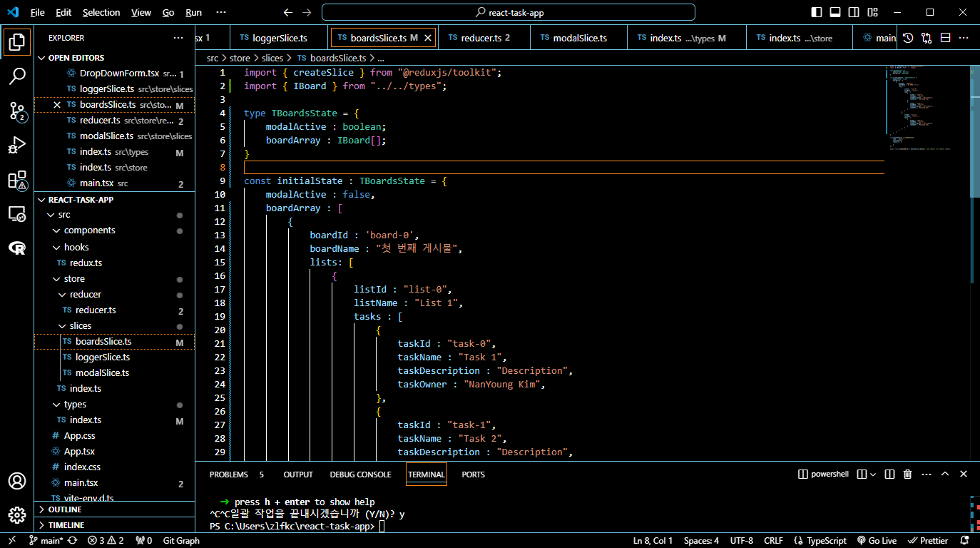Open reducer.ts in the file tree
The image size is (980, 548).
[x=114, y=310]
